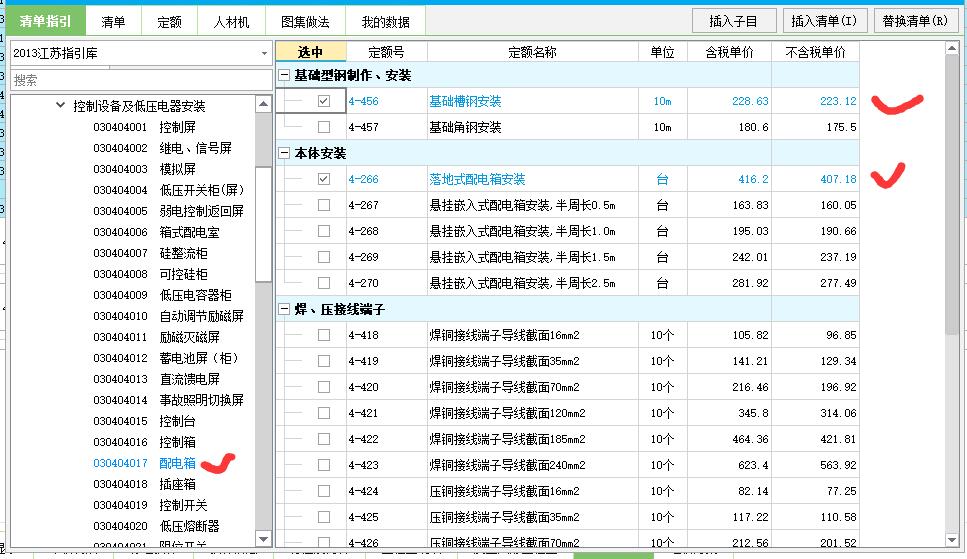Click the 含税单价 column header
This screenshot has height=559, width=967.
tap(729, 52)
